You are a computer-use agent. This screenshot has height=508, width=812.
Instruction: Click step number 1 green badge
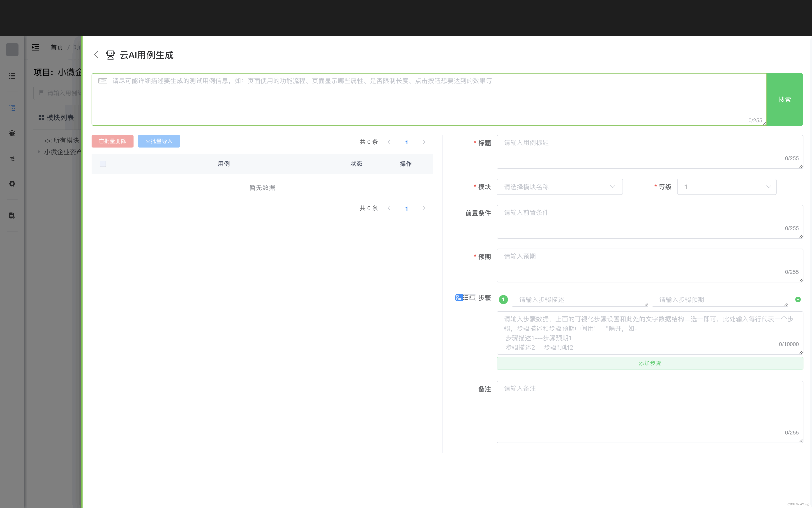[503, 299]
